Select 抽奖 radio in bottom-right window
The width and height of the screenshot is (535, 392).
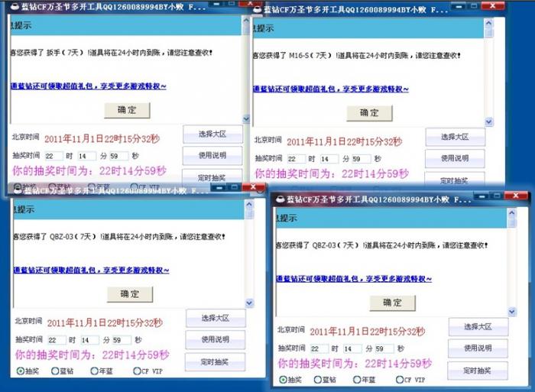[283, 379]
